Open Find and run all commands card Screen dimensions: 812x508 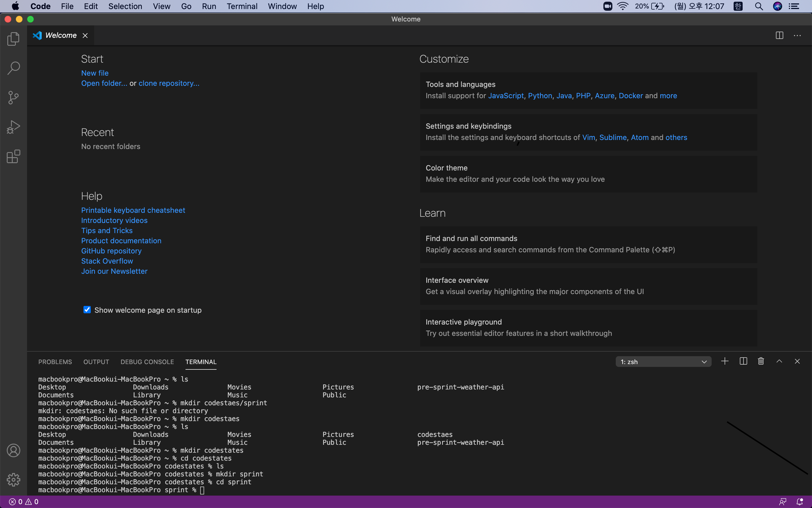click(x=588, y=244)
